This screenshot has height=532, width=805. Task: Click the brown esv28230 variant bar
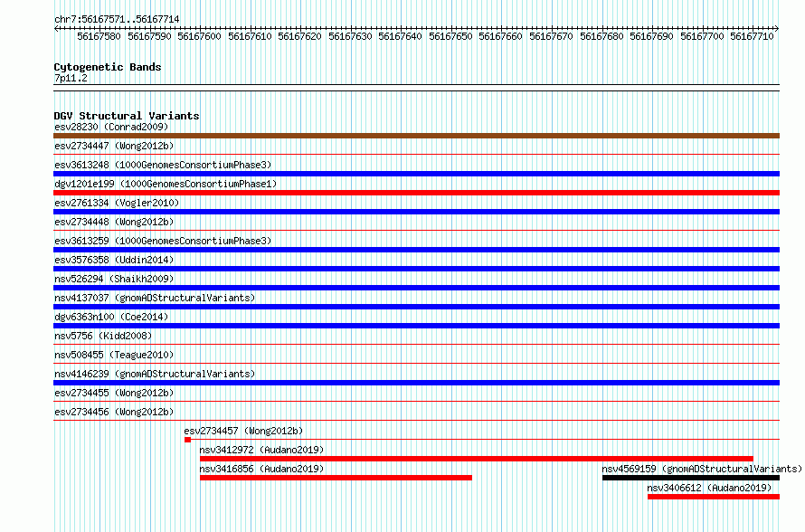(416, 136)
